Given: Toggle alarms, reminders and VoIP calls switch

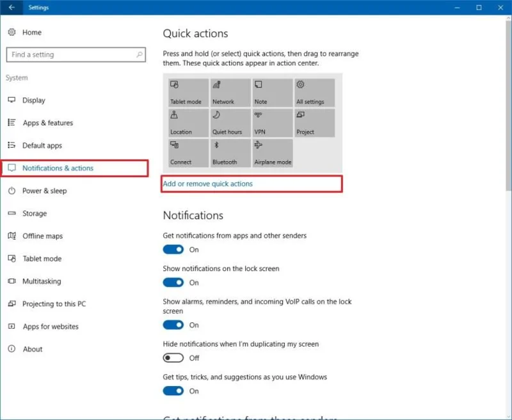Looking at the screenshot, I should coord(173,325).
